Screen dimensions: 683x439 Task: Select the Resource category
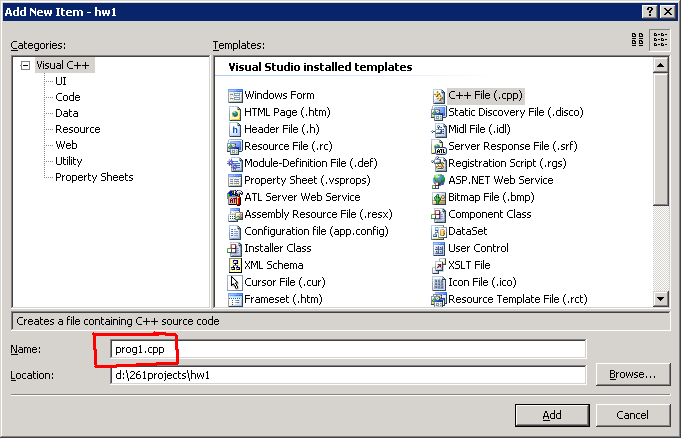[x=78, y=129]
